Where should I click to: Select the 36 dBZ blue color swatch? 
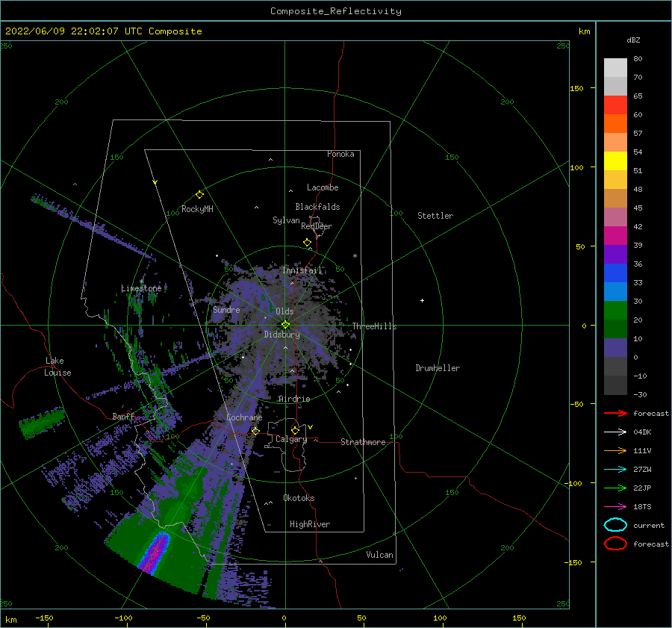615,273
